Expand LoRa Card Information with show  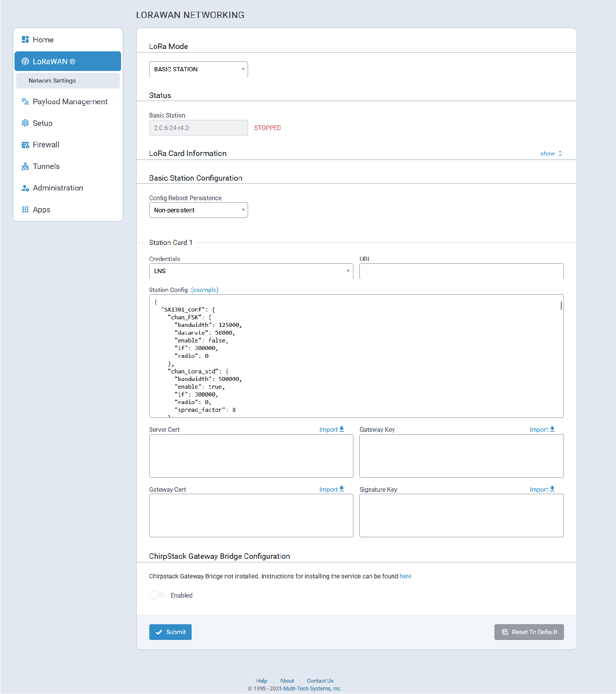coord(551,154)
